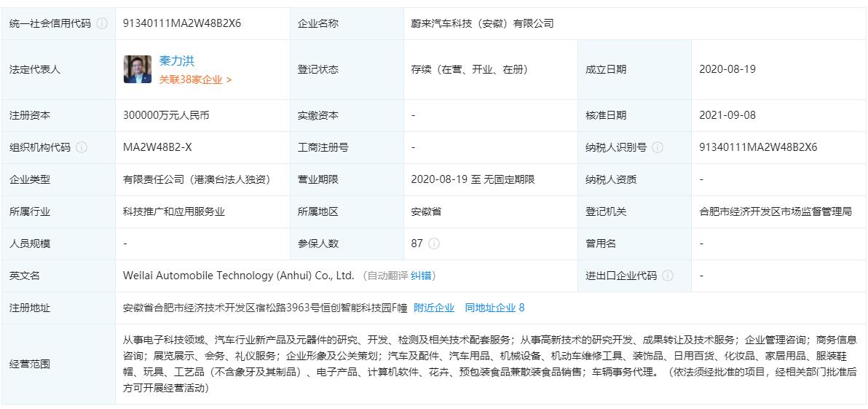Viewport: 868px width, 409px height.
Task: Select registered capital 300000万元人民币
Action: 166,116
